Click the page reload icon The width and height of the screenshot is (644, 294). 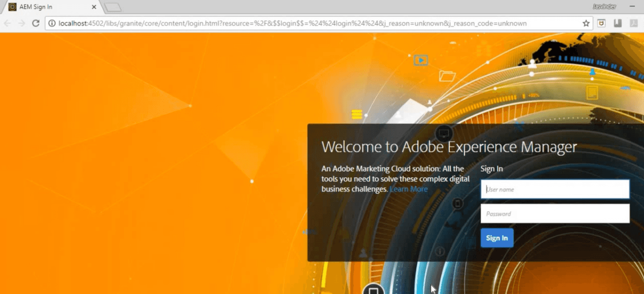[36, 23]
